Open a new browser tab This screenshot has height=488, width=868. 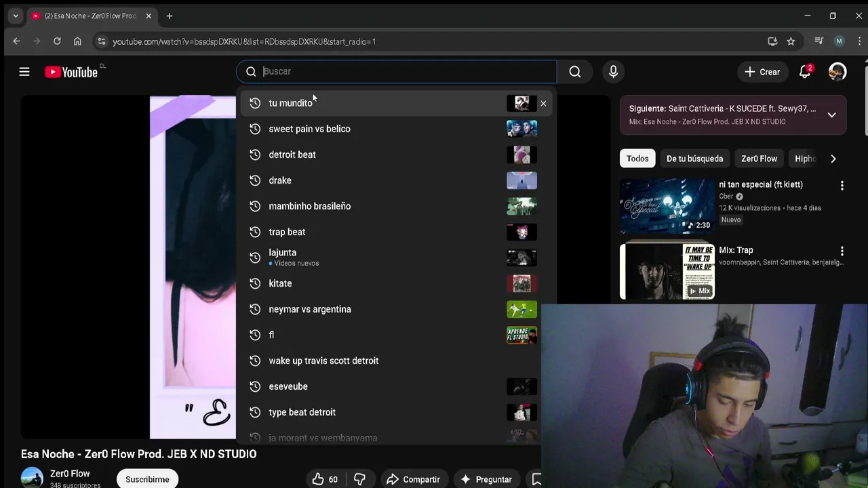[x=170, y=16]
